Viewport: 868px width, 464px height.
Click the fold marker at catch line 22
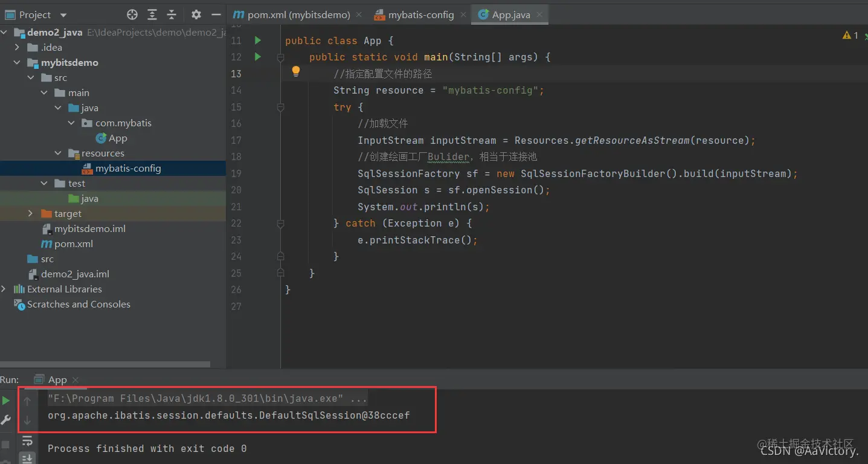(x=280, y=224)
